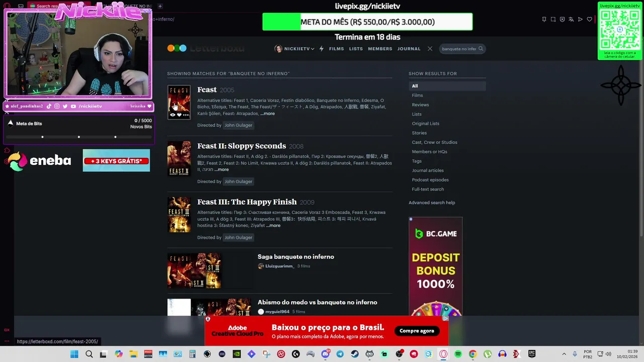Image resolution: width=644 pixels, height=362 pixels.
Task: Open Windows Start menu
Action: pyautogui.click(x=74, y=354)
